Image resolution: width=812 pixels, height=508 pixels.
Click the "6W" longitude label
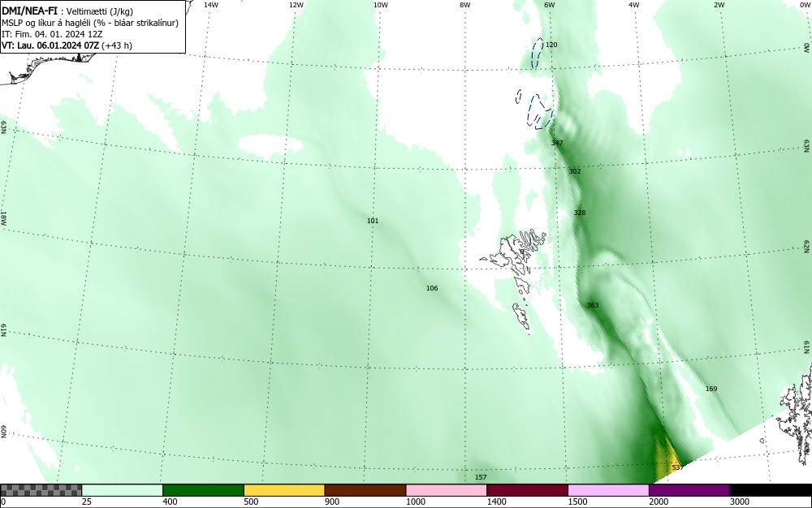tap(550, 5)
